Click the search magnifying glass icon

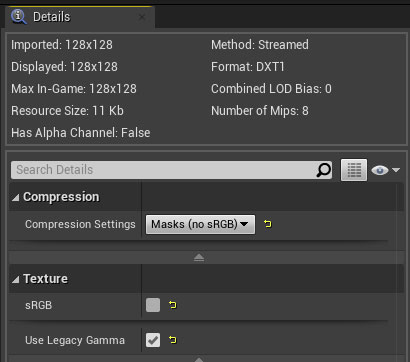(323, 170)
